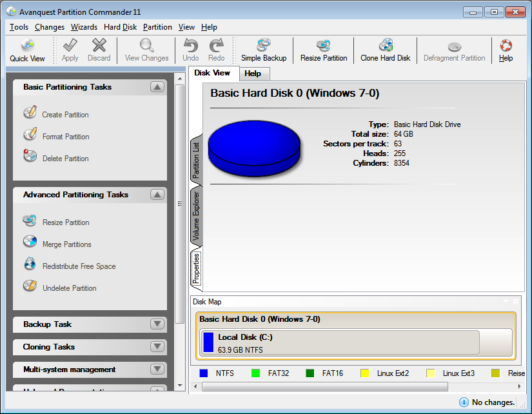The height and width of the screenshot is (414, 532).
Task: Expand the Backup Task panel
Action: [x=157, y=324]
